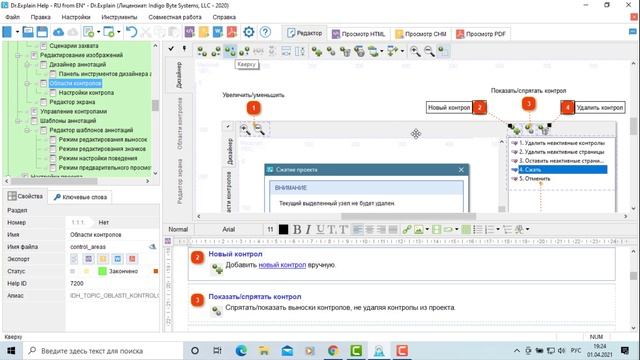Export to Word blue icon
This screenshot has width=640, height=360.
pos(218,32)
